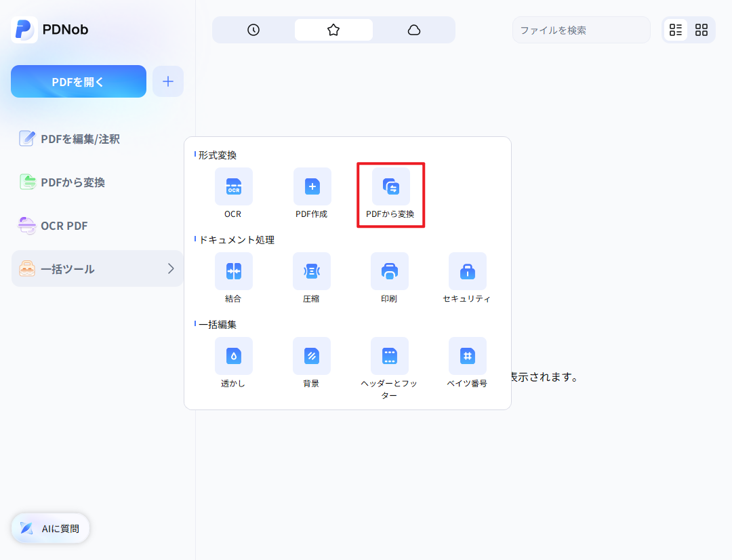Screen dimensions: 732x560
Task: Switch to list view layout
Action: pyautogui.click(x=676, y=30)
